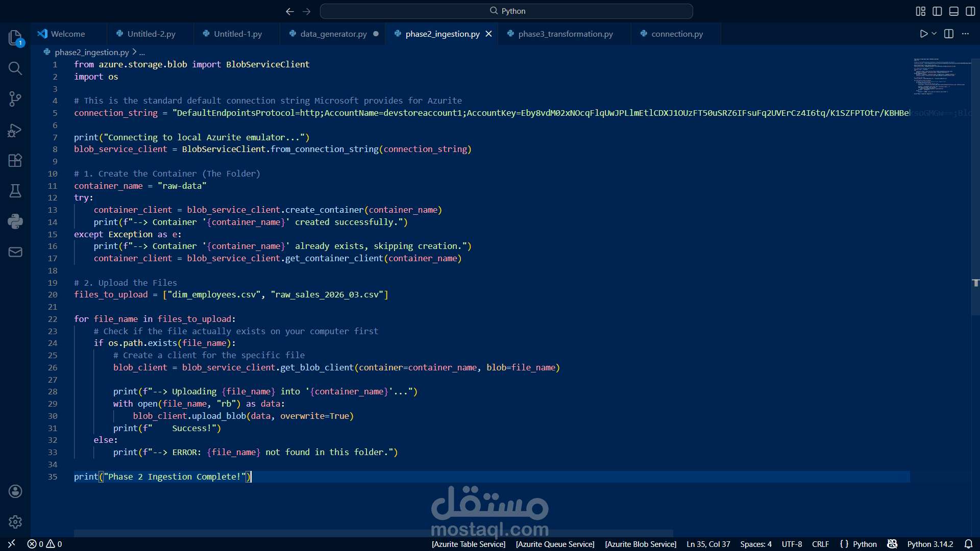Open the Testing flask icon
This screenshot has width=980, height=551.
tap(15, 191)
